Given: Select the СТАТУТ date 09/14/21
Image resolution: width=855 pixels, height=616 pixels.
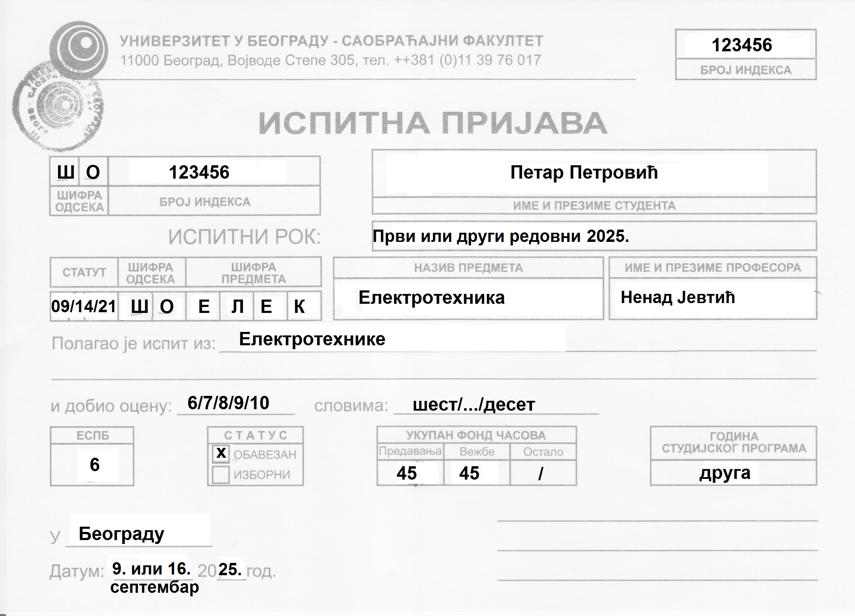Looking at the screenshot, I should click(x=84, y=306).
